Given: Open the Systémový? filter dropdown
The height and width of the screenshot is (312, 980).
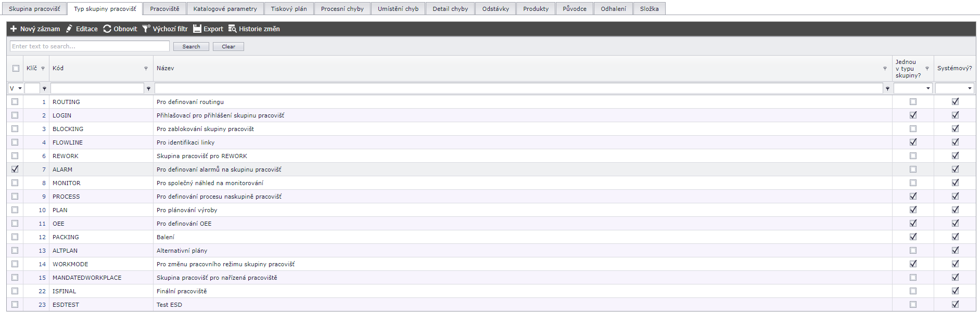Looking at the screenshot, I should [970, 88].
